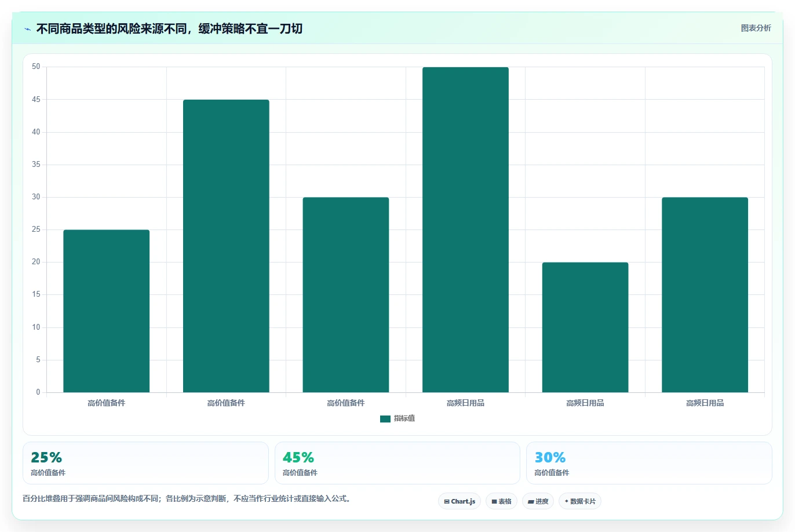
Task: Toggle the 指标值 legend item
Action: 397,418
